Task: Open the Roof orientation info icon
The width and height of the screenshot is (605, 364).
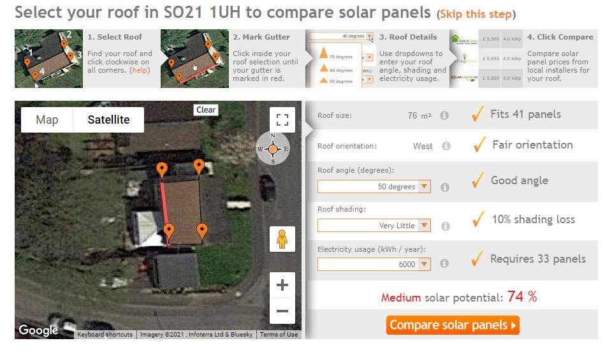Action: pos(446,146)
